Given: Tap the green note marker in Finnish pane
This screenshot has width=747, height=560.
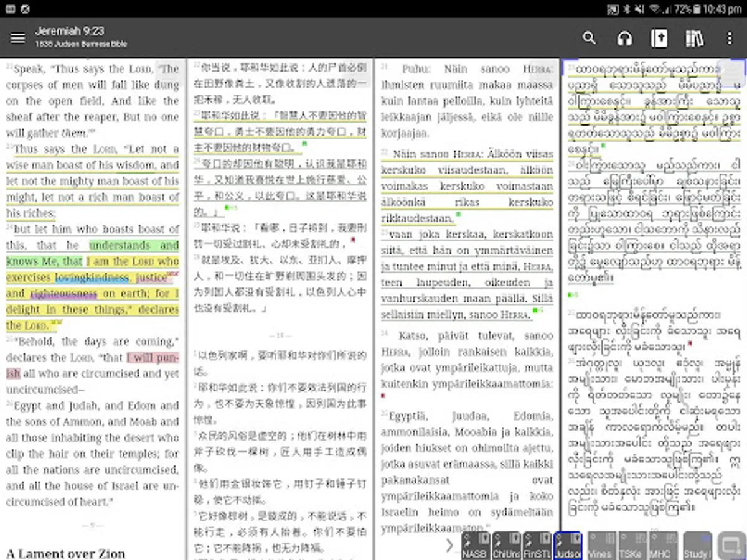Looking at the screenshot, I should 459,214.
